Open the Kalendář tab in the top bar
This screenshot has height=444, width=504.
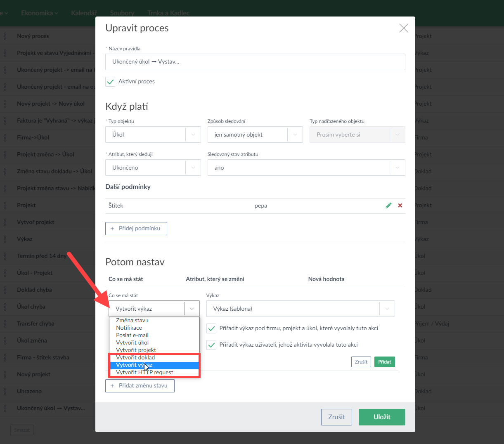point(84,13)
